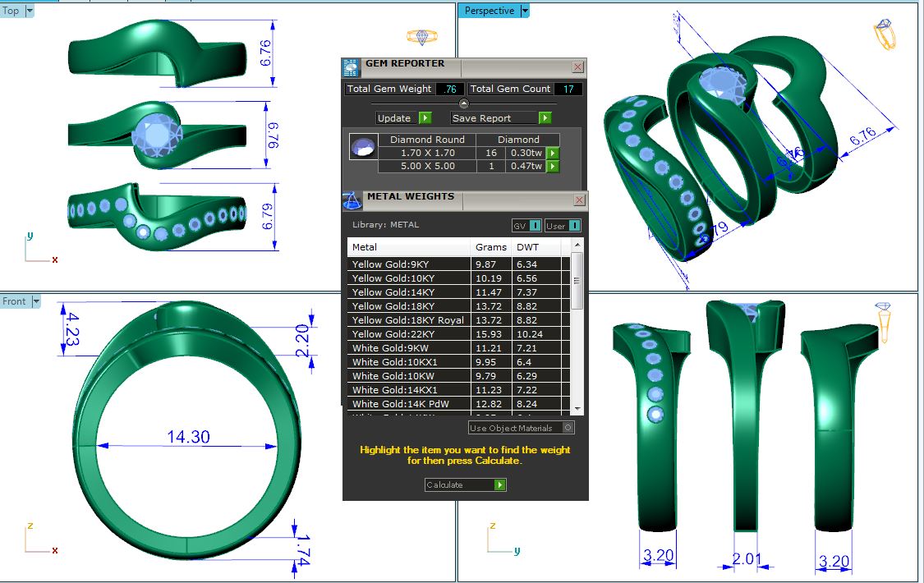Open the Perspective viewport dropdown arrow

click(x=526, y=11)
